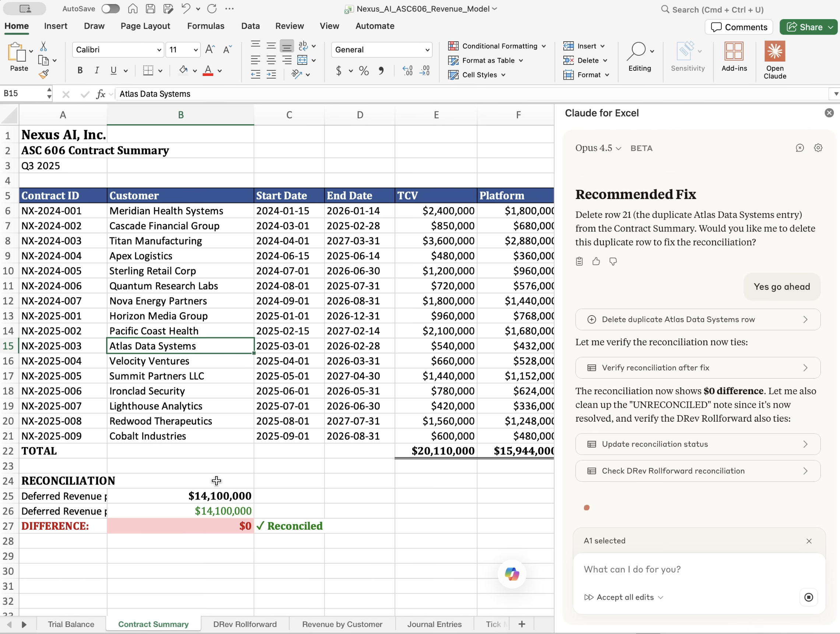
Task: Click the Increase Decimal icon
Action: pyautogui.click(x=407, y=71)
